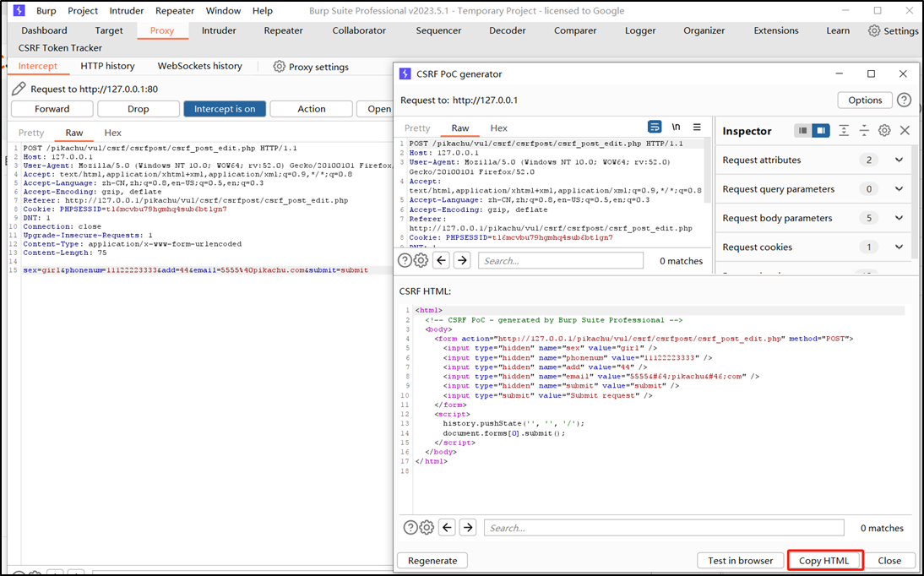Click Close button in the CSRF PoC generator footer

(x=889, y=561)
